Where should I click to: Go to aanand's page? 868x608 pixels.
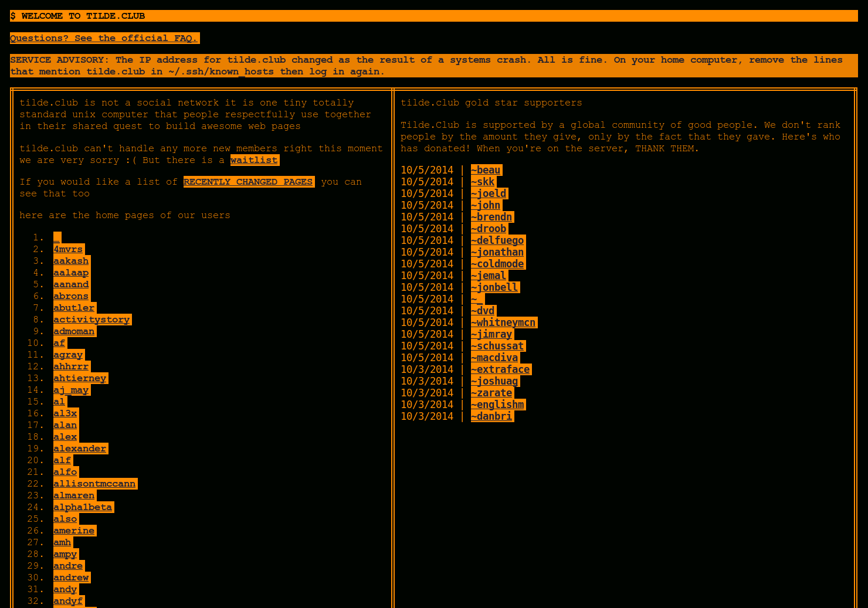pyautogui.click(x=71, y=284)
